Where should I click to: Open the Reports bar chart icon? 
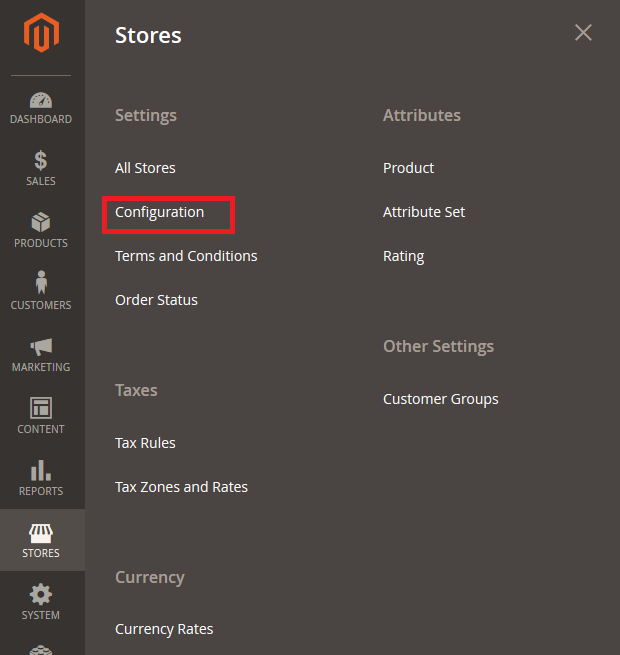[41, 470]
